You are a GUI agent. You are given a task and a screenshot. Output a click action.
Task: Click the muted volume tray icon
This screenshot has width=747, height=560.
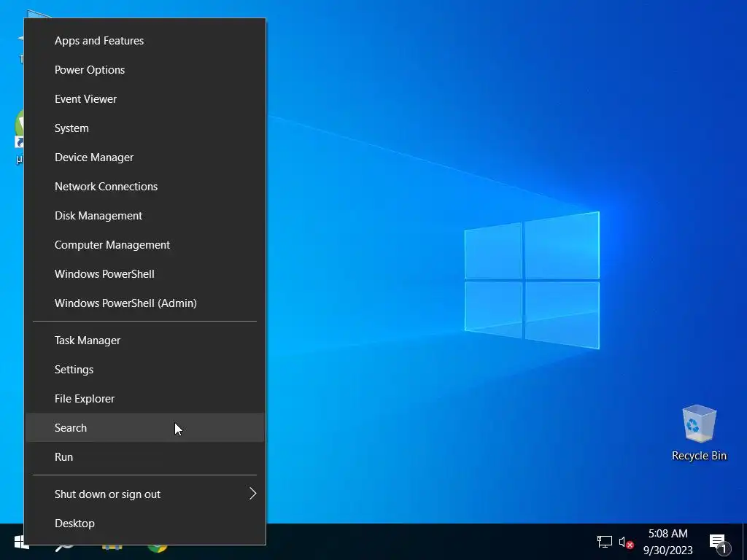pyautogui.click(x=626, y=542)
